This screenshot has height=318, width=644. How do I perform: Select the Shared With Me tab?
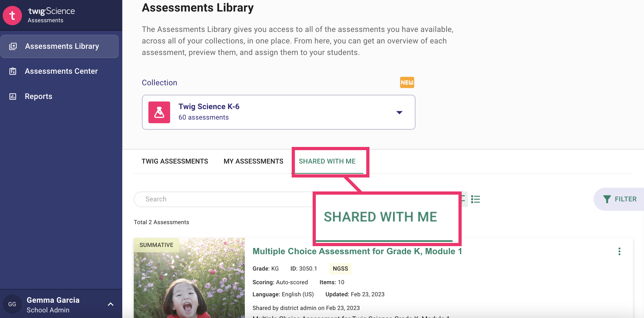[327, 161]
